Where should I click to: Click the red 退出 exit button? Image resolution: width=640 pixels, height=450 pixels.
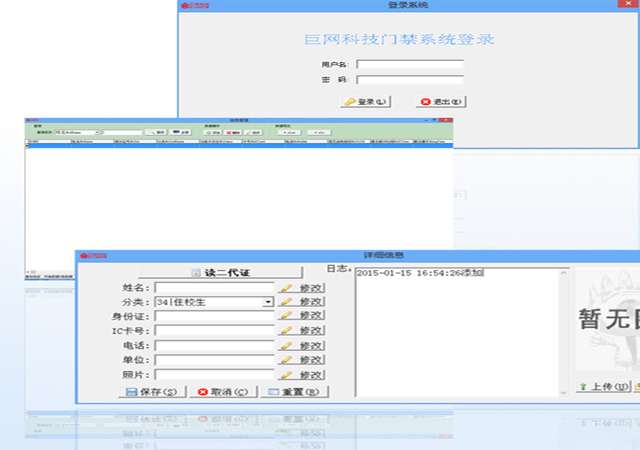click(441, 101)
